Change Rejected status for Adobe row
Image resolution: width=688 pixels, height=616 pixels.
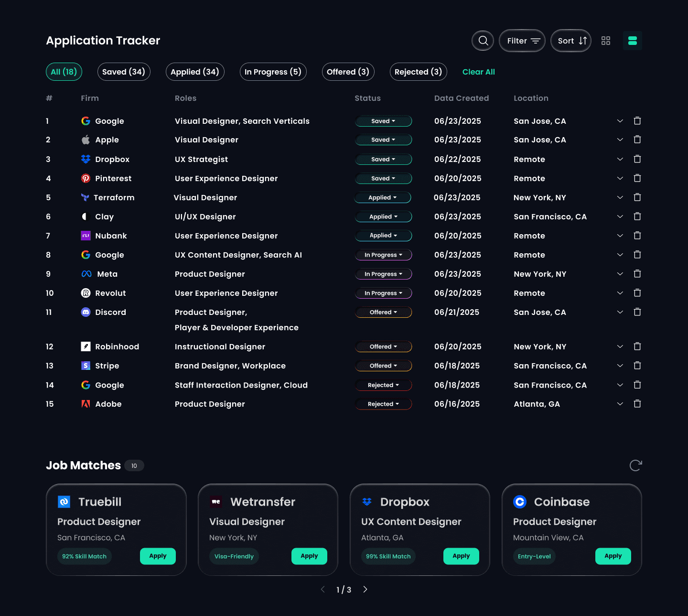[383, 404]
